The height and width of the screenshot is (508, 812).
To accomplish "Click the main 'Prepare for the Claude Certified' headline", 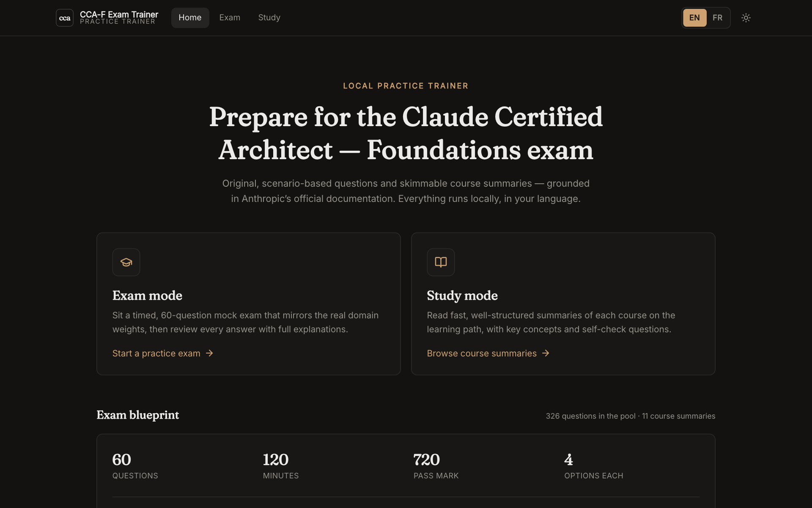I will coord(406,133).
